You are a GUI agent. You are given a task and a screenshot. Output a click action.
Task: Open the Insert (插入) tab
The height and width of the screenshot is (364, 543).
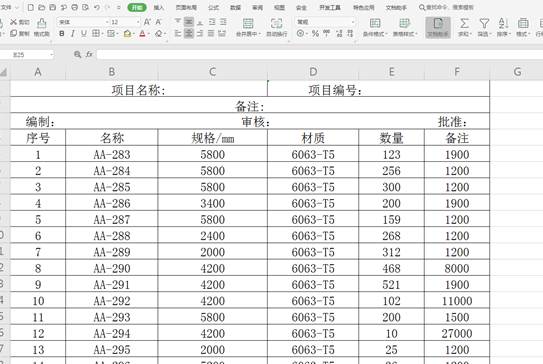[x=159, y=7]
